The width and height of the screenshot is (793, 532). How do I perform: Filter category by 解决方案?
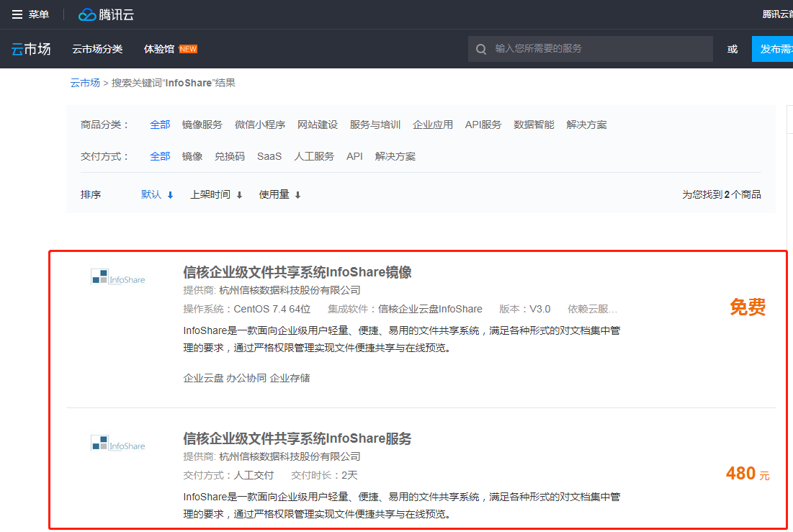click(586, 125)
